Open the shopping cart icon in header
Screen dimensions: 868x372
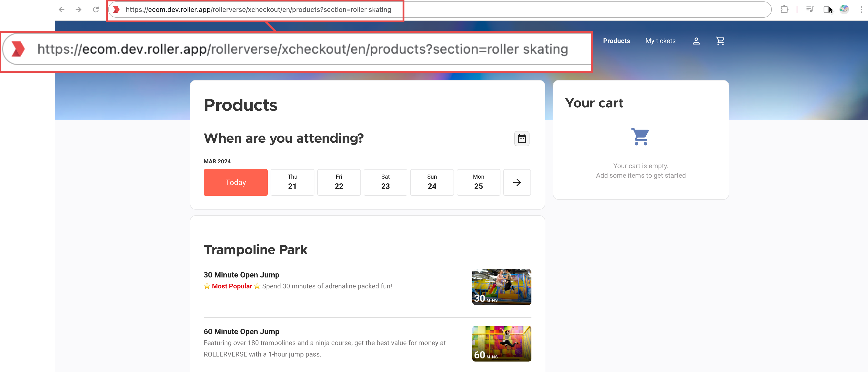720,41
